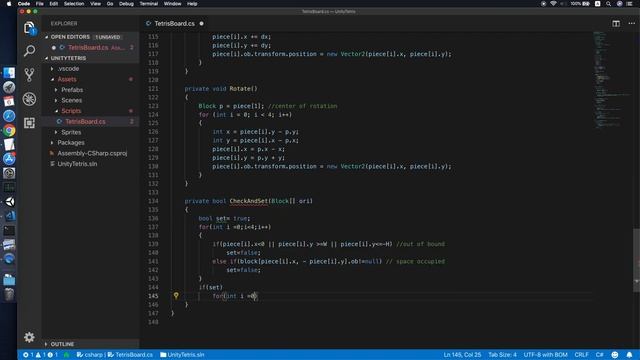640x360 pixels.
Task: Close unsaved TetrisBoard.cs tab via dot
Action: tap(202, 24)
